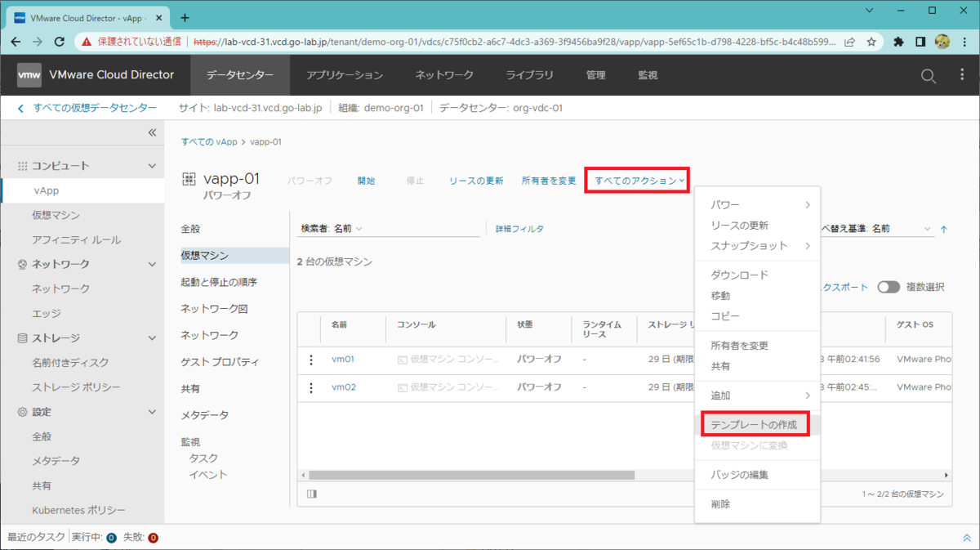Screen dimensions: 980x550
Task: Collapse the ストレージ sidebar section
Action: point(152,338)
